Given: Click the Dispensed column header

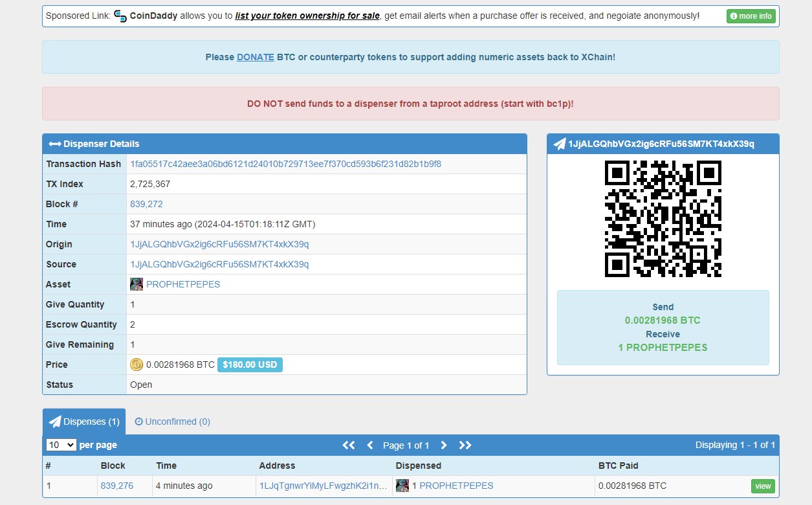Looking at the screenshot, I should tap(419, 466).
